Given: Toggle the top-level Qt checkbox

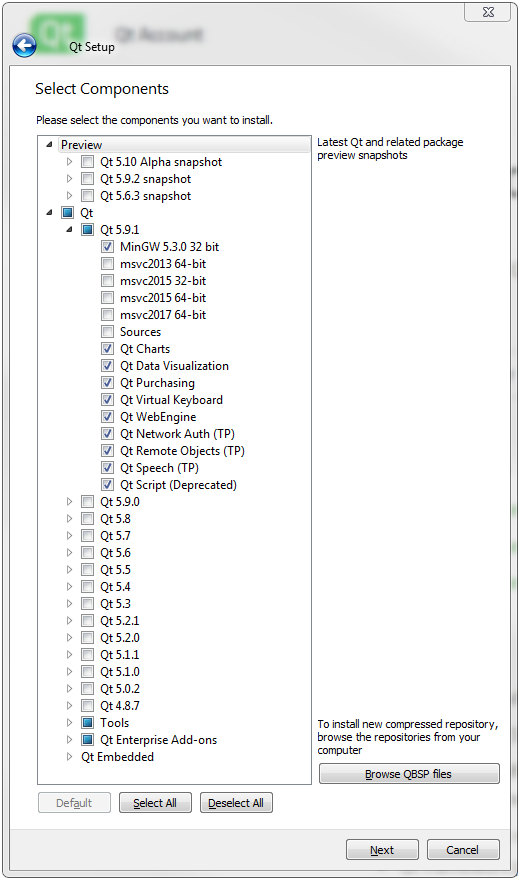Looking at the screenshot, I should 67,213.
